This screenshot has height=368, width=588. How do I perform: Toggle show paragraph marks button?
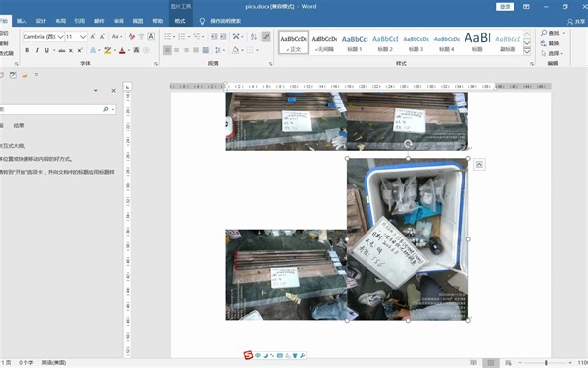[x=266, y=37]
